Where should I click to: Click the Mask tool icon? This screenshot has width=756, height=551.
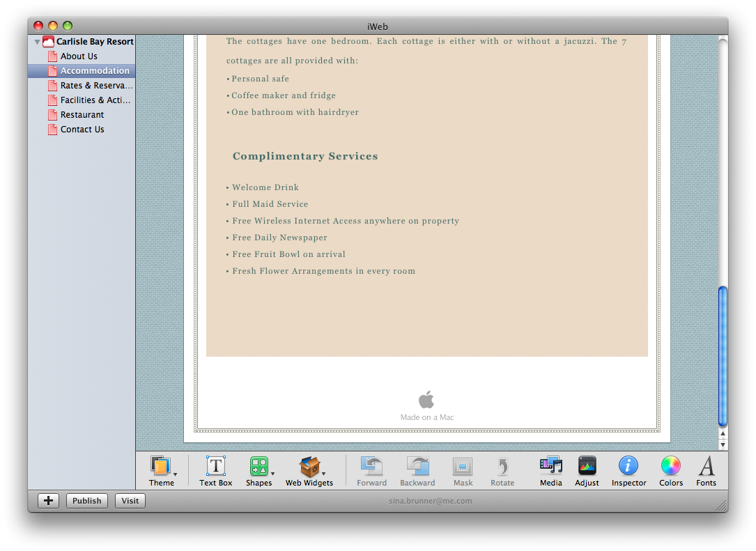[x=463, y=467]
